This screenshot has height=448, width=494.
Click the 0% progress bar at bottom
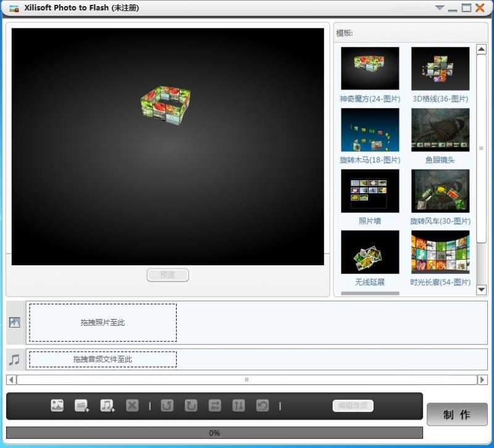(213, 433)
